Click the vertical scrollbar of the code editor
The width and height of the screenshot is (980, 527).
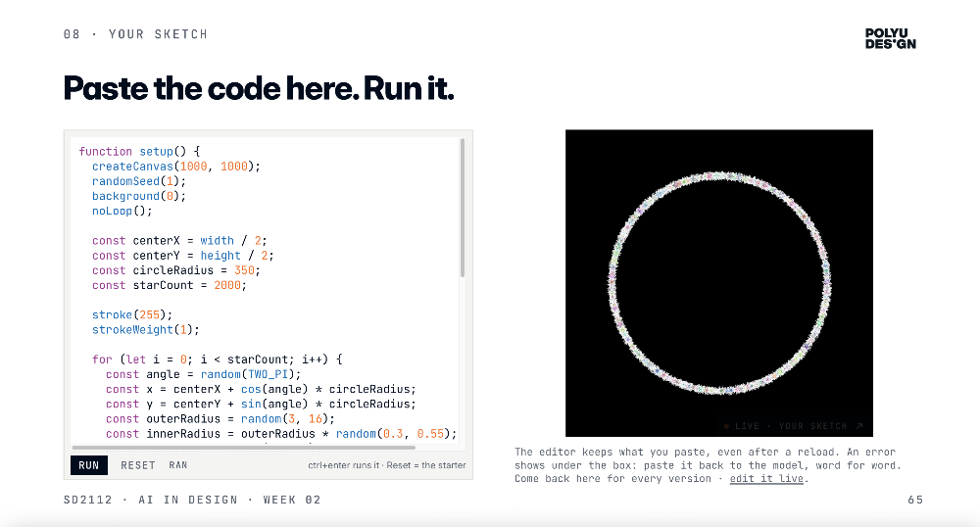pyautogui.click(x=463, y=208)
